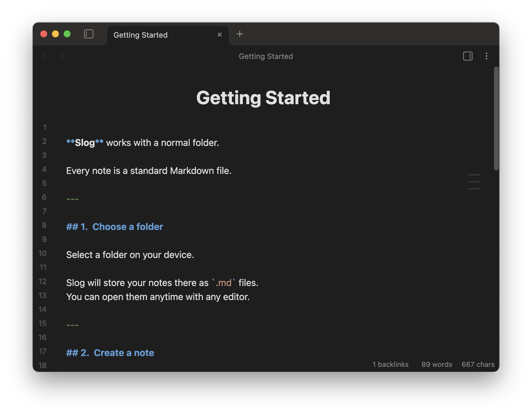Viewport: 532px width, 415px height.
Task: Click the 89 words counter
Action: click(x=437, y=365)
